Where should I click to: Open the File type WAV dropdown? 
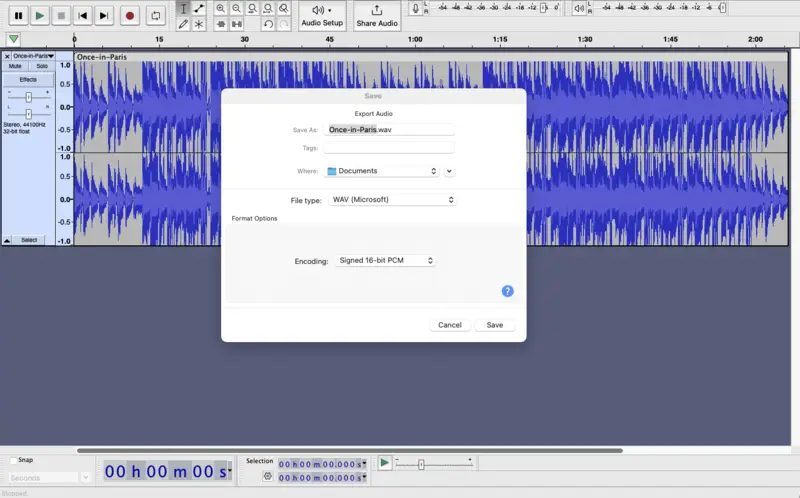tap(392, 200)
